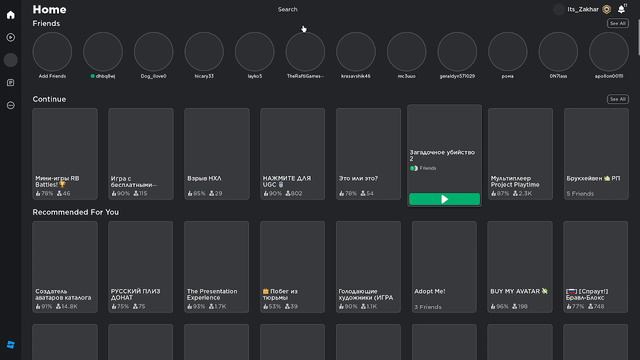Open the Home icon in the sidebar
640x360 pixels.
click(11, 15)
